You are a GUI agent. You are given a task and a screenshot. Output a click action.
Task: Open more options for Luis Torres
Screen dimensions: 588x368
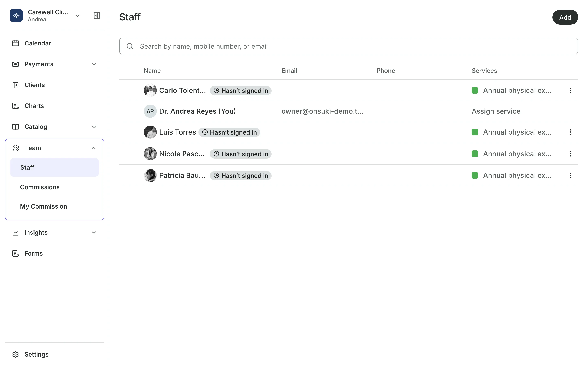point(570,132)
